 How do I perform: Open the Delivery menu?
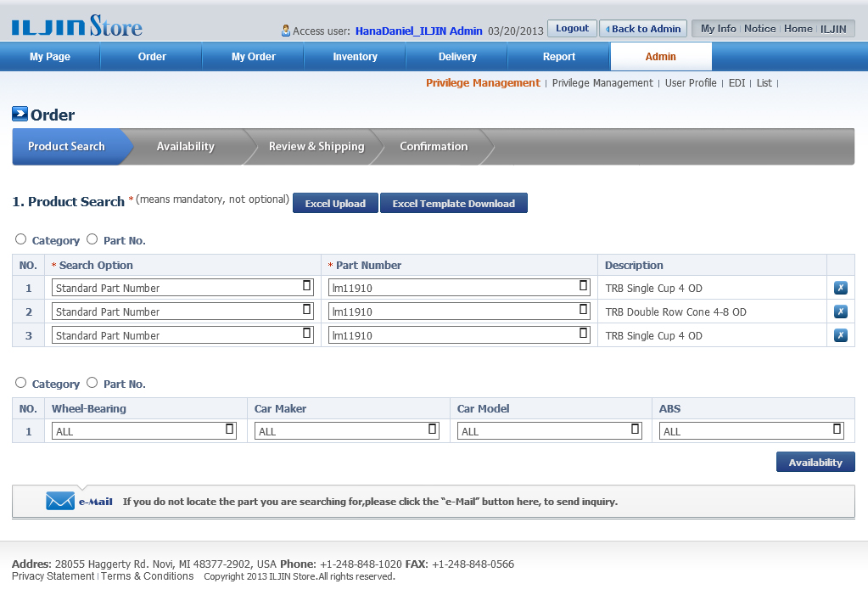pos(457,57)
